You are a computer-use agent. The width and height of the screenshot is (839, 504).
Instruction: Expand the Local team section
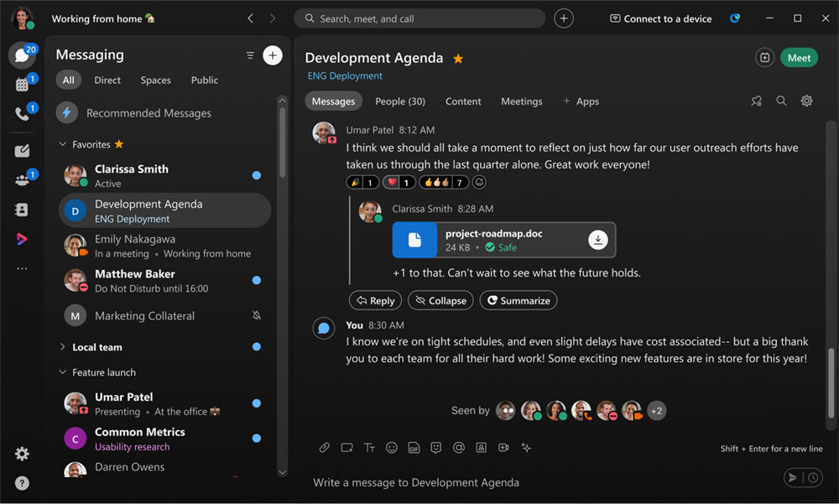point(63,347)
